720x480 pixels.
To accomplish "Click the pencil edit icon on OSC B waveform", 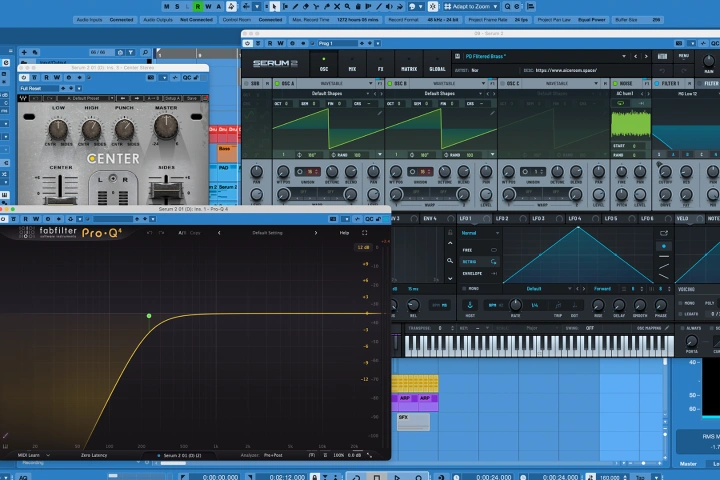I will click(492, 113).
